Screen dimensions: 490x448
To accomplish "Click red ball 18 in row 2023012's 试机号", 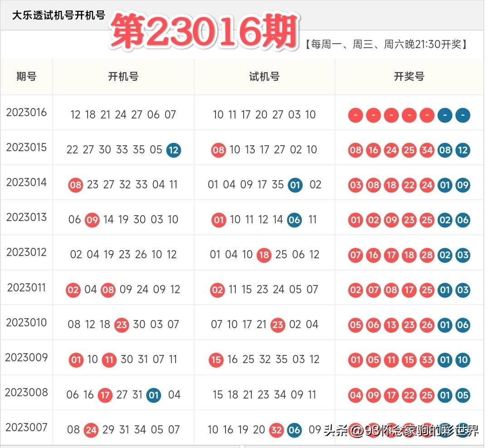I will [264, 255].
